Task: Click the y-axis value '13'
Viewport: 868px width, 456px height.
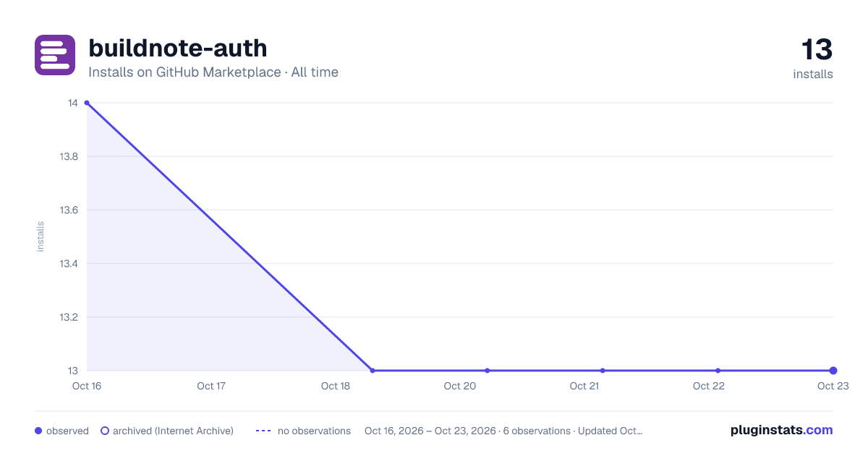Action: 73,371
